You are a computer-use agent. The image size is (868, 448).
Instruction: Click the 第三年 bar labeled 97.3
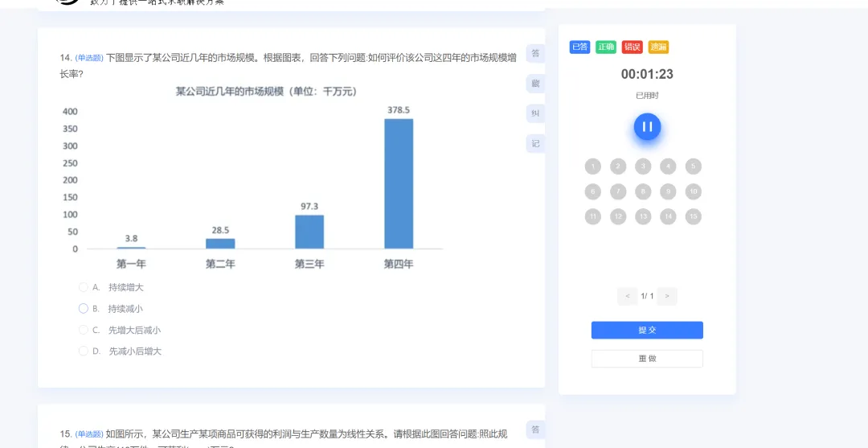point(309,232)
